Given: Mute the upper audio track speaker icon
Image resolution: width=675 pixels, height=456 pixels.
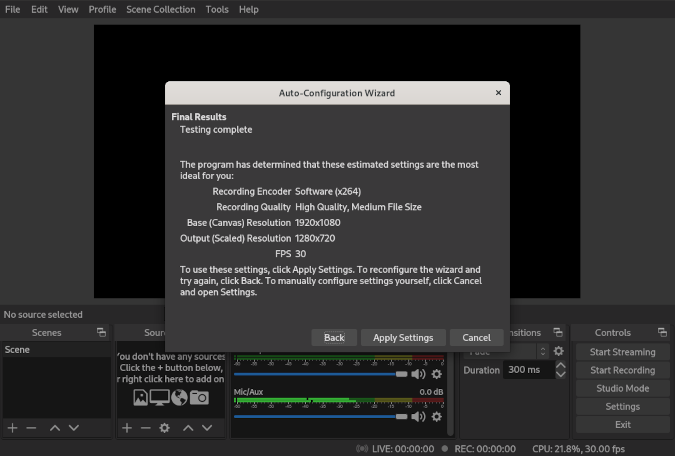Looking at the screenshot, I should (418, 374).
